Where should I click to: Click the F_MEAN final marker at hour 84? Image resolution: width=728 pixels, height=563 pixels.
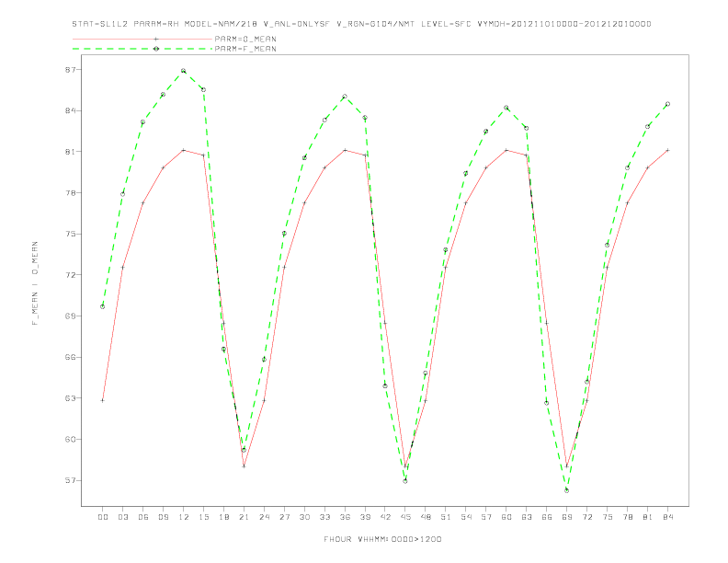[667, 104]
